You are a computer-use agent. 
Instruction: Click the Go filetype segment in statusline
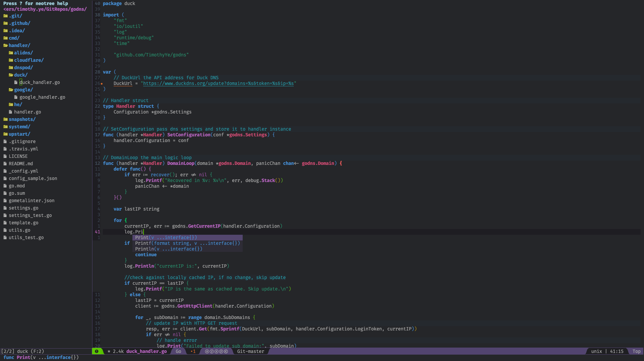point(178,351)
